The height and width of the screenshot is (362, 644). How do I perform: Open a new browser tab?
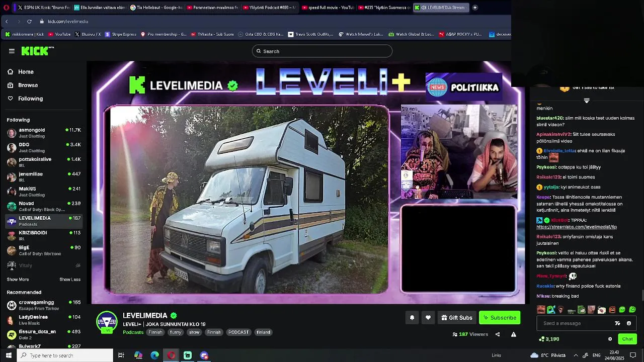point(475,8)
